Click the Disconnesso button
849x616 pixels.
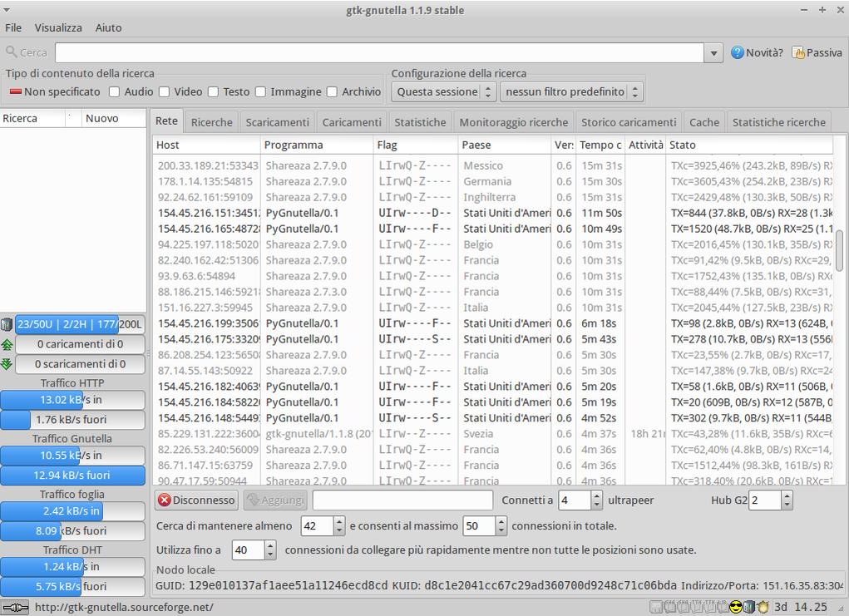(197, 500)
